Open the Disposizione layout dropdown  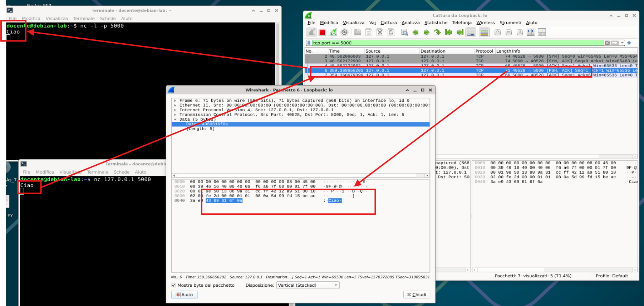click(308, 285)
